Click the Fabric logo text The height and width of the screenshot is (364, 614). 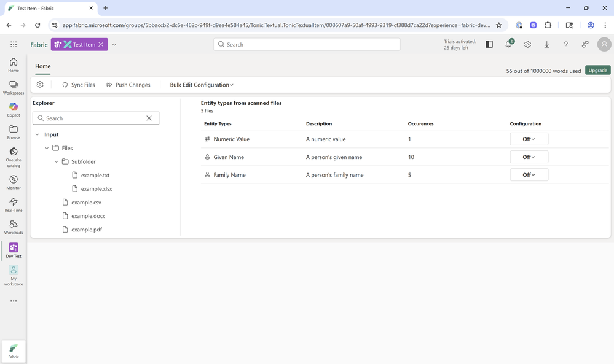pyautogui.click(x=39, y=45)
